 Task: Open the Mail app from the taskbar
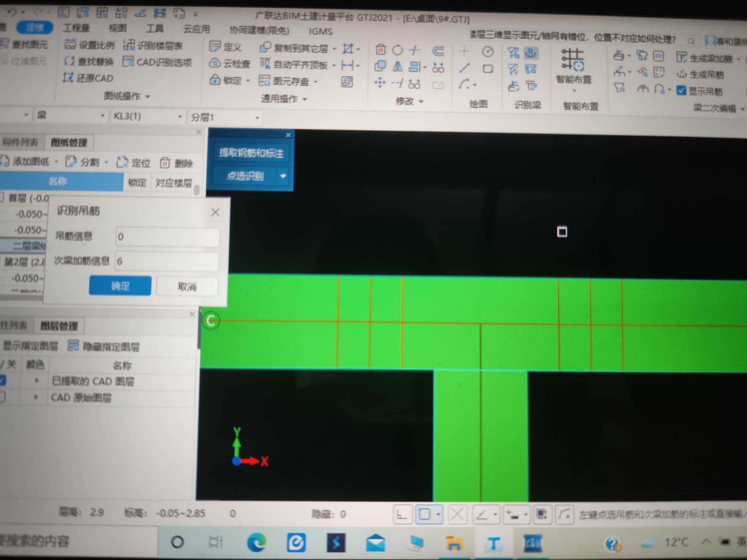(x=375, y=543)
